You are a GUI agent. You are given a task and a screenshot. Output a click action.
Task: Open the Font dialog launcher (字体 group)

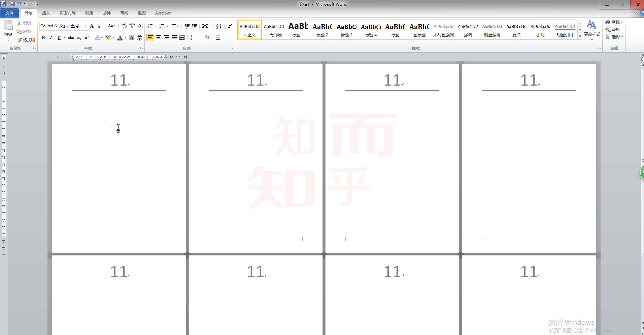[141, 48]
